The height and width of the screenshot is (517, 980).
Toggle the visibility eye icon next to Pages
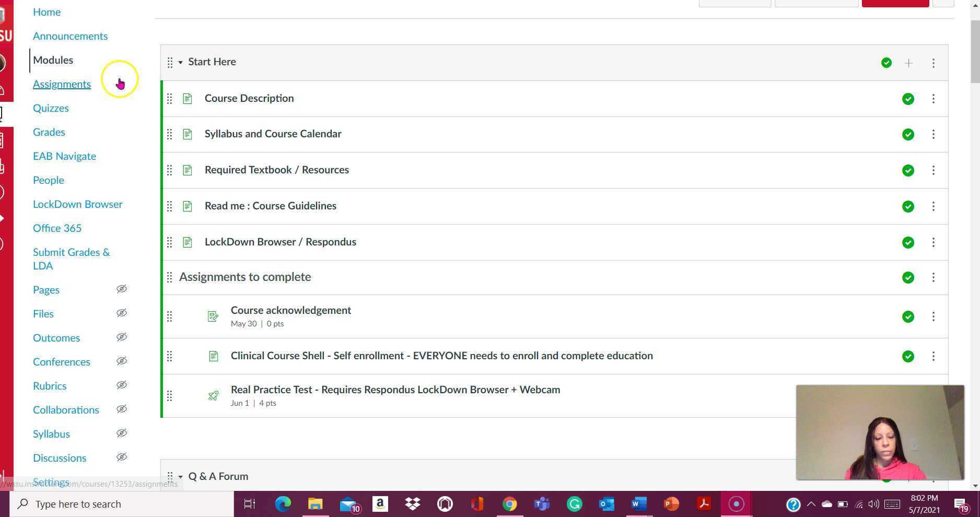click(x=122, y=289)
